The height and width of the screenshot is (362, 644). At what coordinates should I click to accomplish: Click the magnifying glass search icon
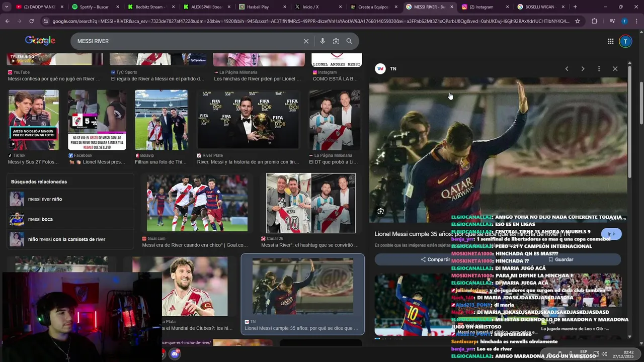[349, 41]
